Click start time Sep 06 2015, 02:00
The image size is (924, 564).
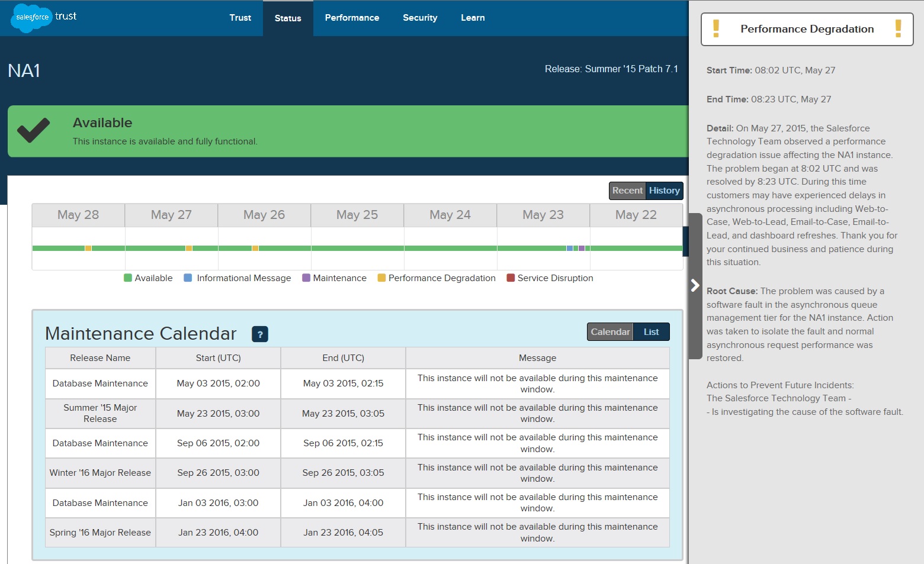coord(219,443)
